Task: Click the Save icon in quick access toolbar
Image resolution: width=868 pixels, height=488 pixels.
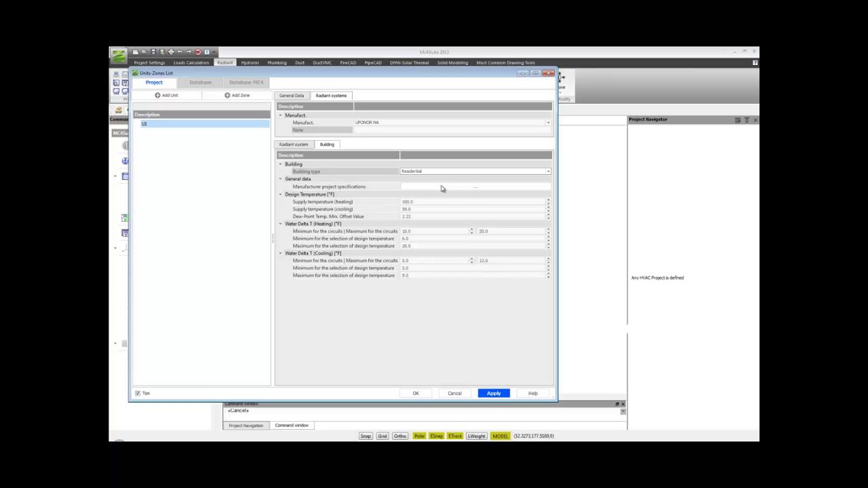Action: 153,52
